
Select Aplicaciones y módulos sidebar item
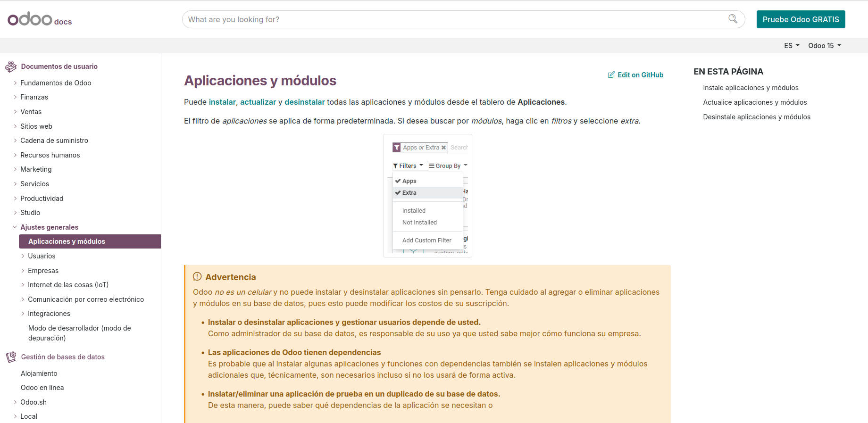click(90, 241)
